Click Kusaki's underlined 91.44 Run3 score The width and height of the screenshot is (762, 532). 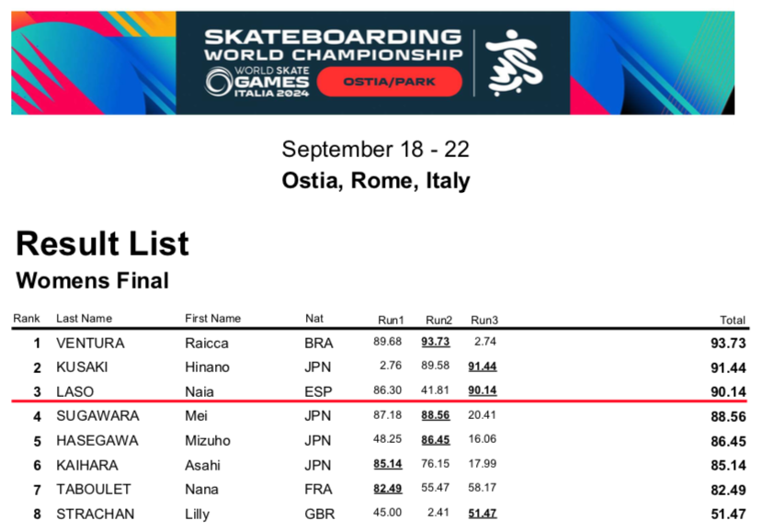pyautogui.click(x=483, y=367)
